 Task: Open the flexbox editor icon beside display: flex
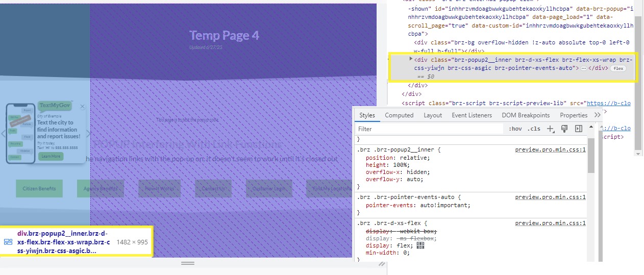click(x=420, y=245)
